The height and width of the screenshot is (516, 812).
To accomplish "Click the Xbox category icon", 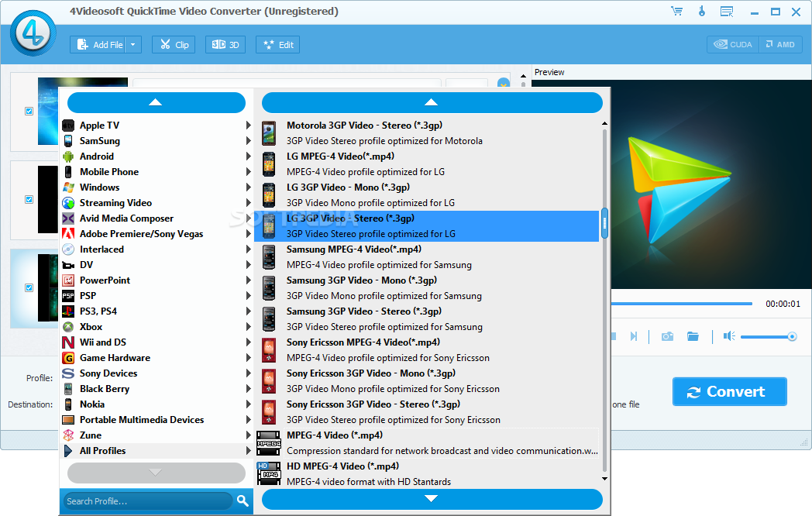I will tap(68, 327).
